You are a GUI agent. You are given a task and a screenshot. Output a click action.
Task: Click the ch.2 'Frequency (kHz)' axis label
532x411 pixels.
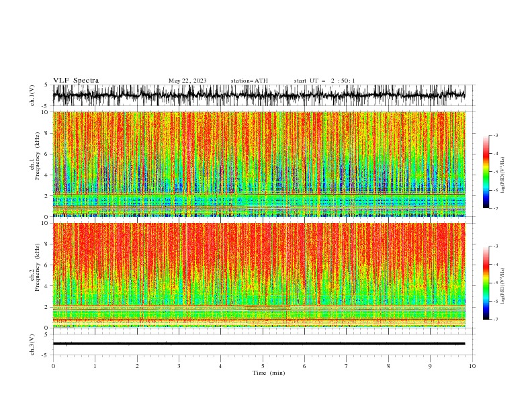(x=38, y=267)
